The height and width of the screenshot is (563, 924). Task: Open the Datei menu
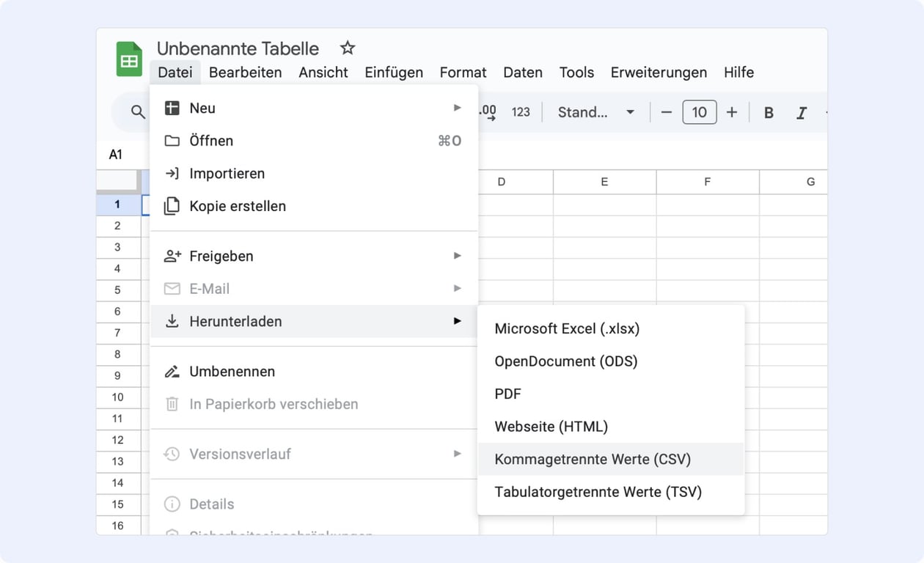[175, 73]
